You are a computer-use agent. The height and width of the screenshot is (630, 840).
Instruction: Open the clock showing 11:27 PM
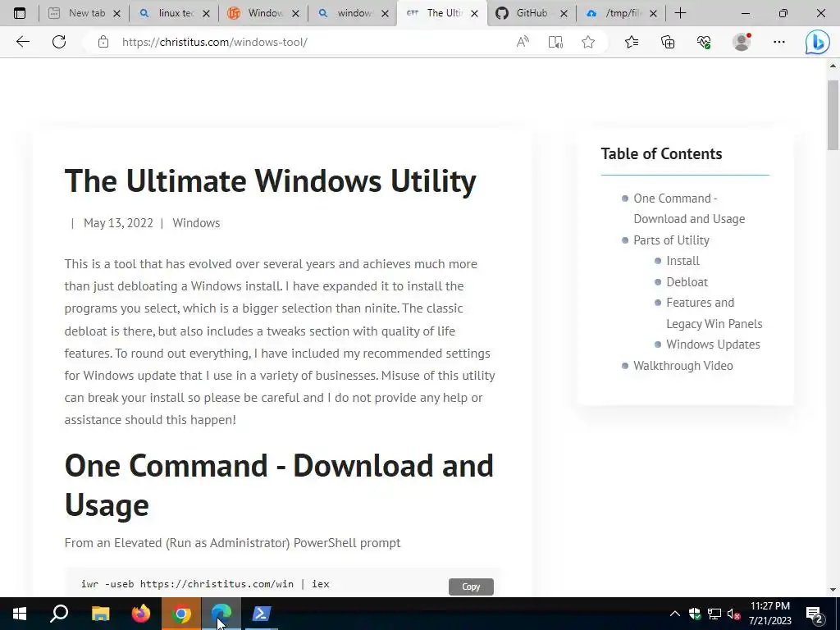769,614
